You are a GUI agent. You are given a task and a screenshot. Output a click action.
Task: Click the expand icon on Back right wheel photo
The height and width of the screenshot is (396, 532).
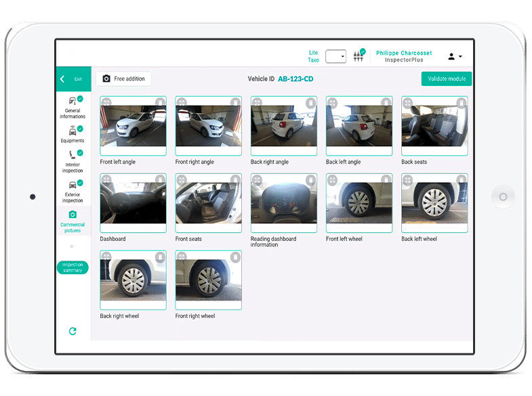tap(106, 257)
